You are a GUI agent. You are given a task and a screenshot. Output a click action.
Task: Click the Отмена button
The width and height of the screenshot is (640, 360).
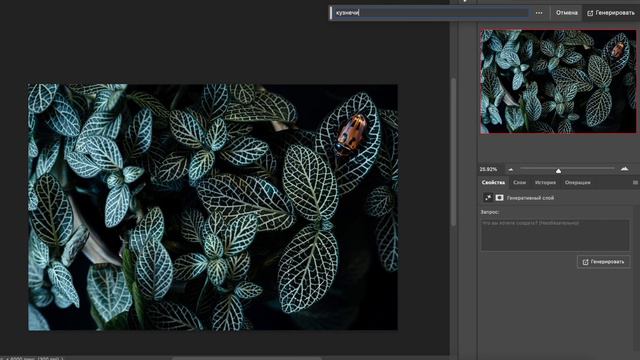[567, 13]
